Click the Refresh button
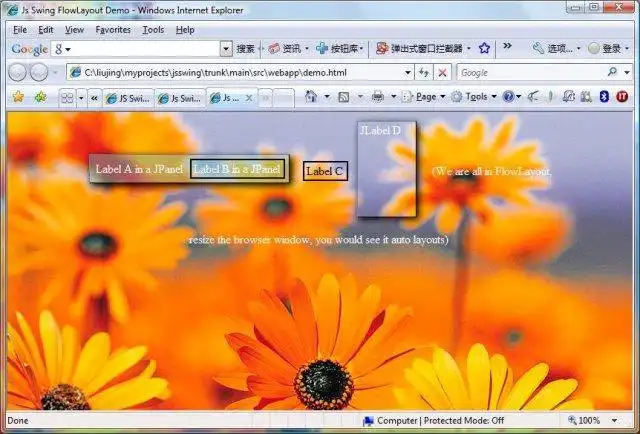 pos(424,73)
